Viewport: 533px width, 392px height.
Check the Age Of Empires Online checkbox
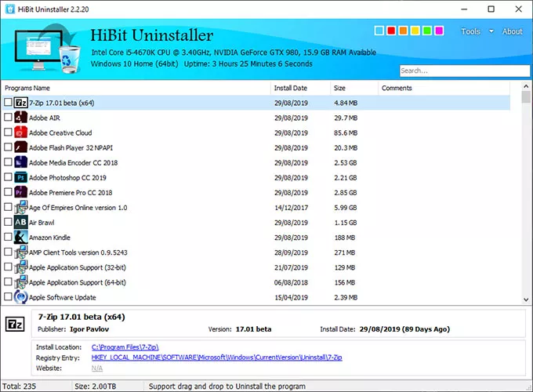point(8,207)
